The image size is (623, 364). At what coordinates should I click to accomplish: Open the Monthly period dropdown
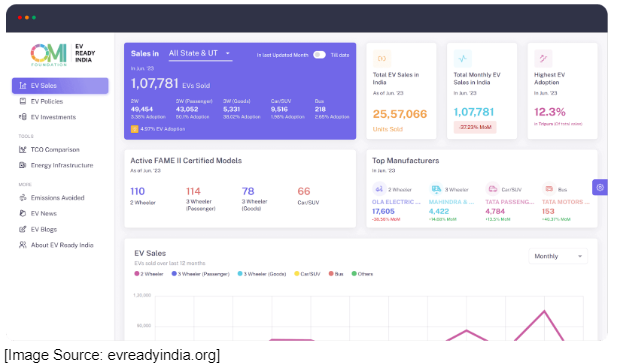click(x=558, y=256)
